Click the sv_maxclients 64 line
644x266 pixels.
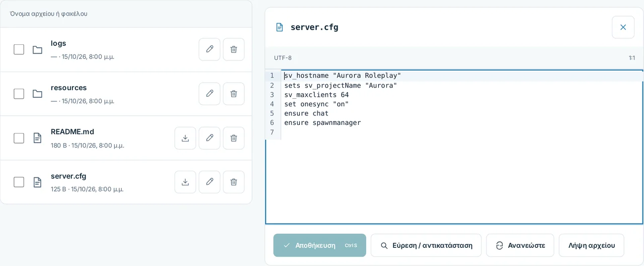(x=316, y=95)
